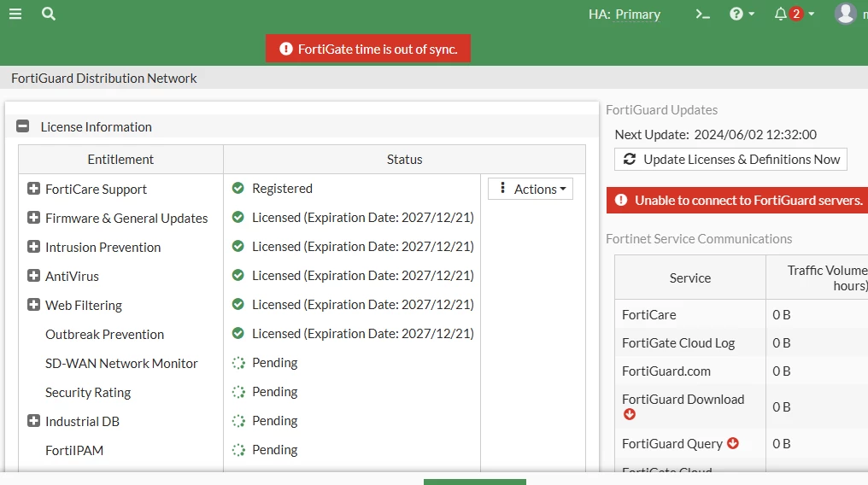The height and width of the screenshot is (485, 868).
Task: Click the FortiGuard Distribution Network page title
Action: click(104, 78)
